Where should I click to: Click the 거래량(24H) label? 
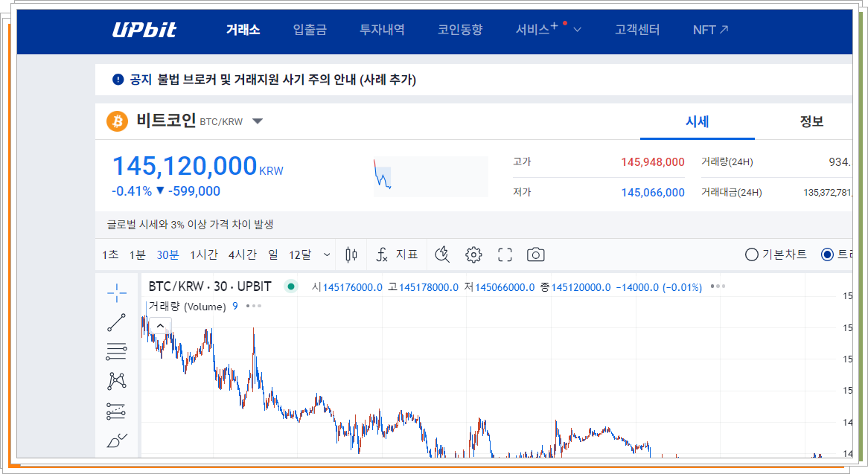point(727,162)
